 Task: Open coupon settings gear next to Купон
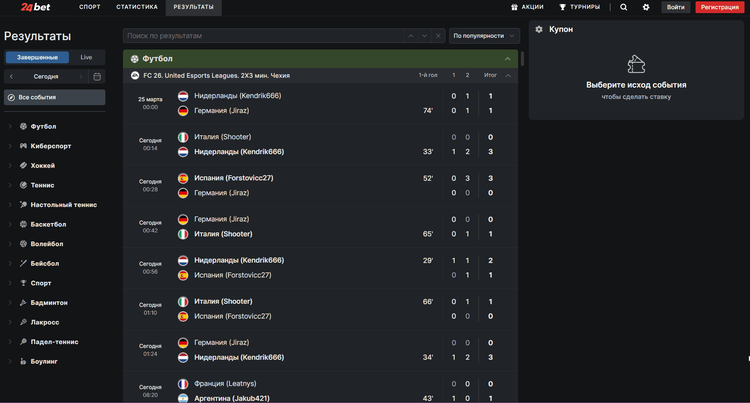(540, 30)
